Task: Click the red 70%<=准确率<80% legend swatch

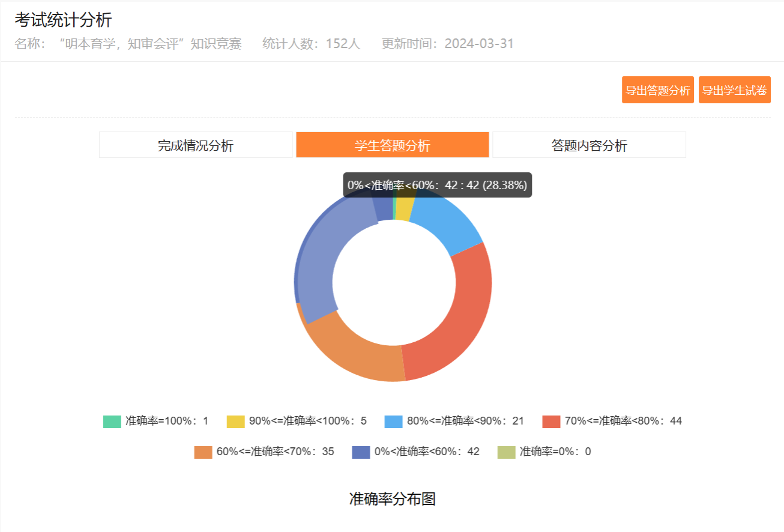Action: pyautogui.click(x=551, y=422)
